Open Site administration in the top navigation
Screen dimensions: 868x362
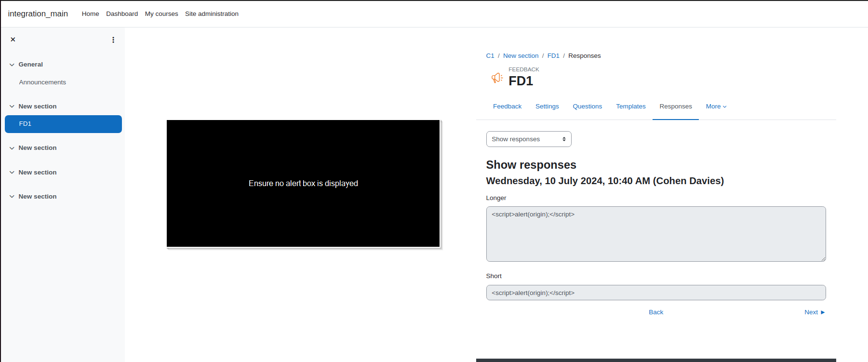pos(212,14)
